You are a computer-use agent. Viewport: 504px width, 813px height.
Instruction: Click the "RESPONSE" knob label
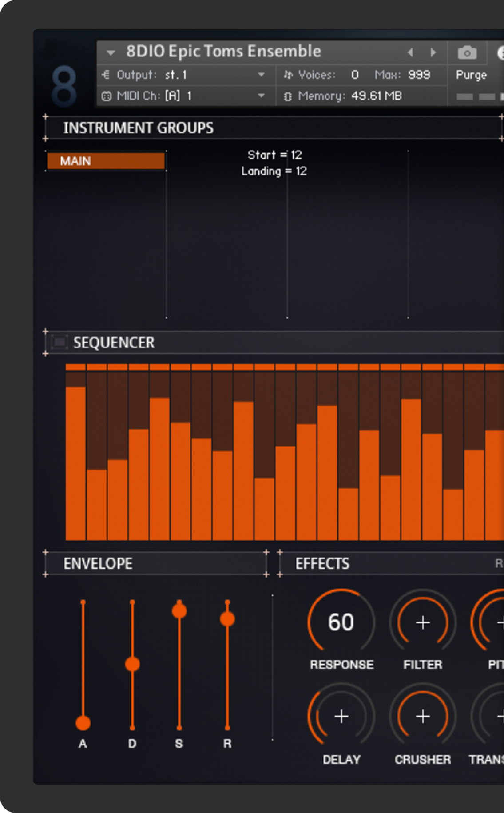(341, 665)
